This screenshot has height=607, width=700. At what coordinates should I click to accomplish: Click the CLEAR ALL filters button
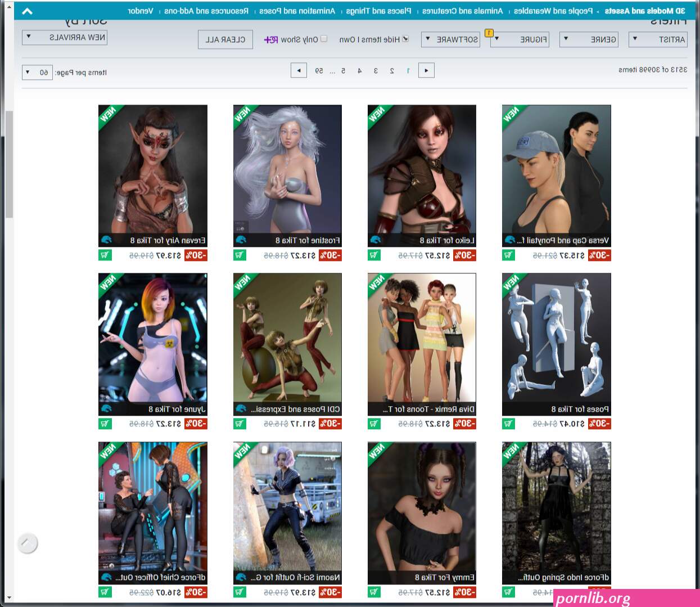tap(225, 39)
